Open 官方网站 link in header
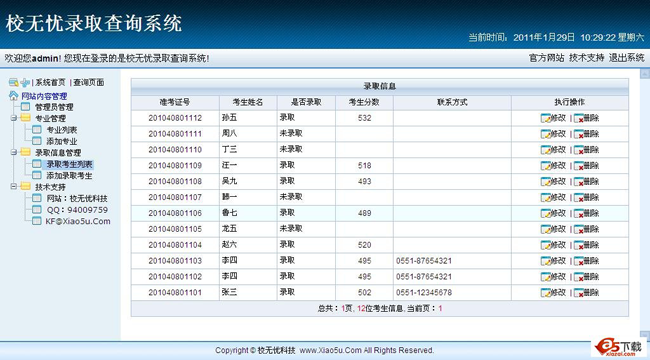 click(546, 58)
